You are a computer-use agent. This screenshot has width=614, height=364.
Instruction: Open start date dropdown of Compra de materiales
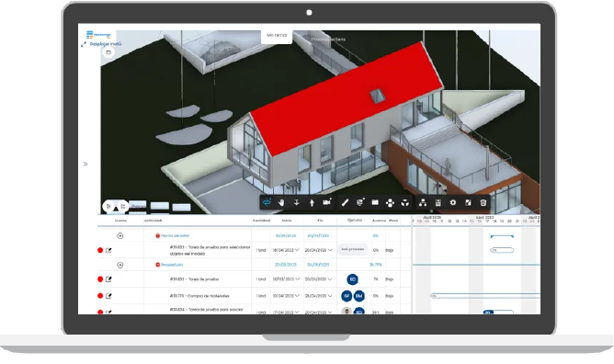tap(298, 296)
